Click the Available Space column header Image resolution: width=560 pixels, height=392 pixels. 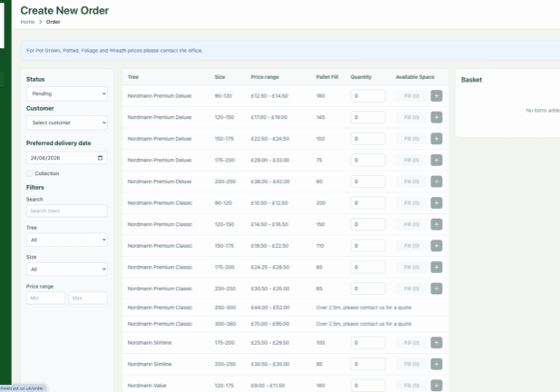point(415,77)
